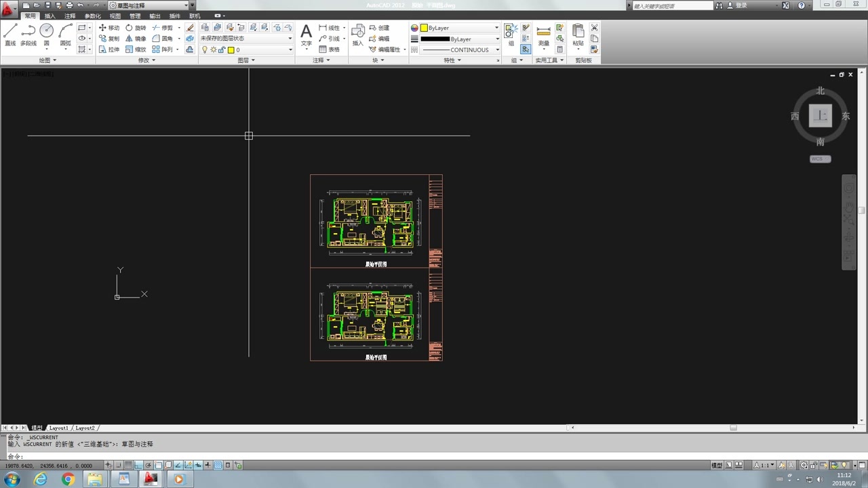Toggle the layer lock padlock icon
Screen dimensions: 868x488
click(222, 49)
